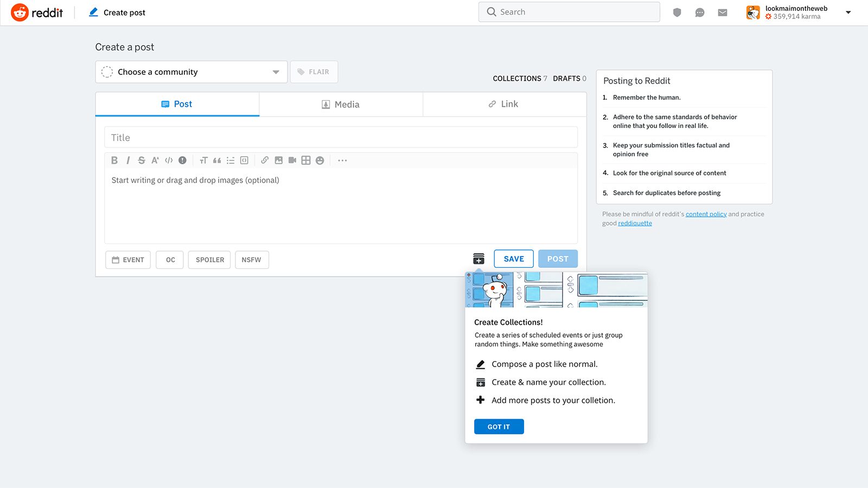Click the 'Posting to Reddit' heading
This screenshot has height=488, width=868.
[x=637, y=81]
